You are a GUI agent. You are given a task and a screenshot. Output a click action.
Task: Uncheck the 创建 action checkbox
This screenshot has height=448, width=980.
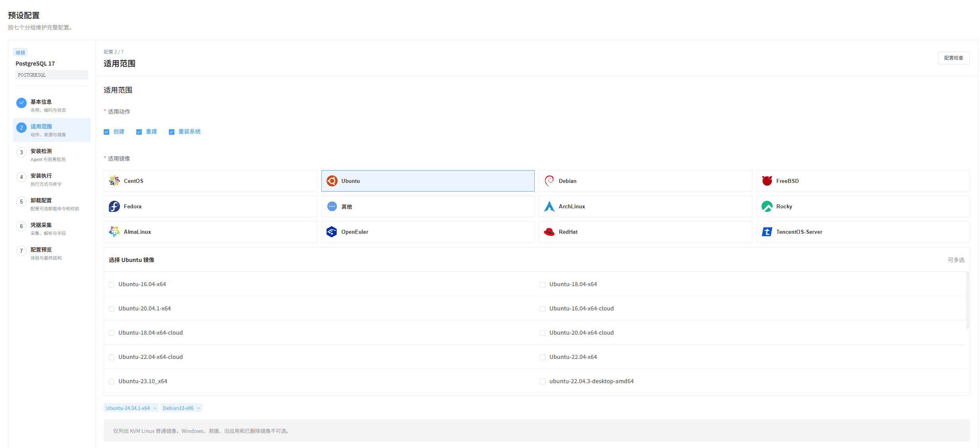(x=106, y=132)
